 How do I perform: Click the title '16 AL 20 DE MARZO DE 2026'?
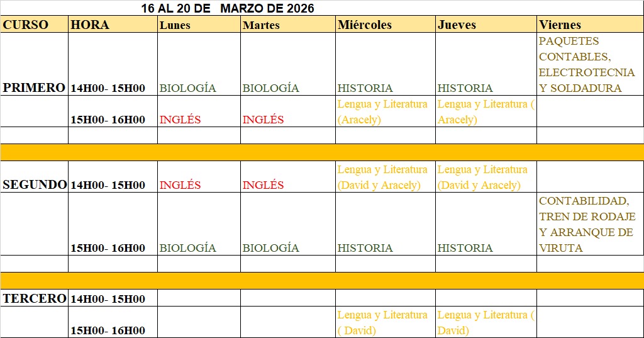tap(228, 8)
